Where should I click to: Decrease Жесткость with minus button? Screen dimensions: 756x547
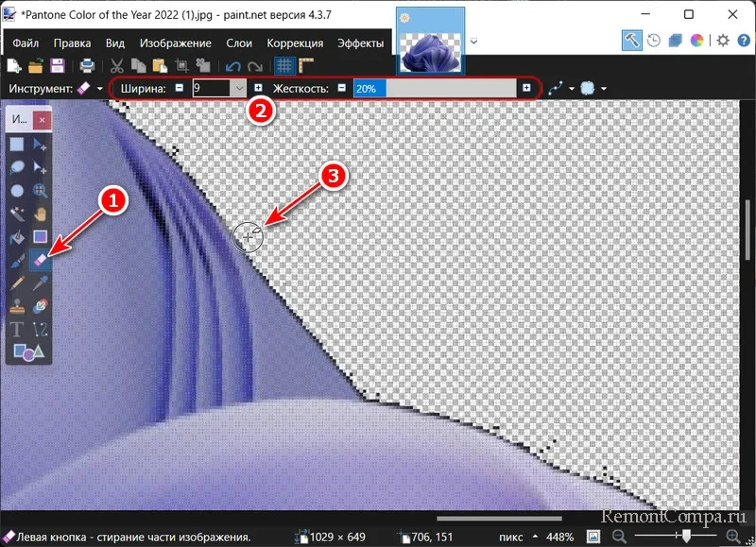coord(342,88)
